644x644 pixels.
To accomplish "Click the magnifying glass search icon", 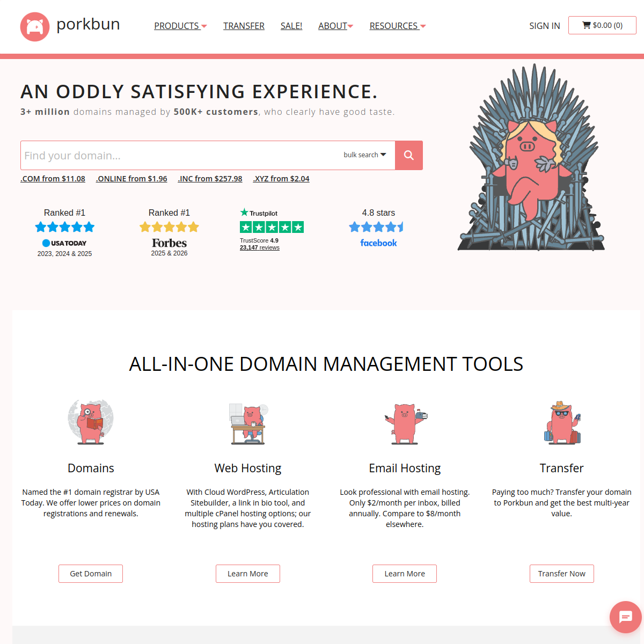I will click(x=408, y=155).
